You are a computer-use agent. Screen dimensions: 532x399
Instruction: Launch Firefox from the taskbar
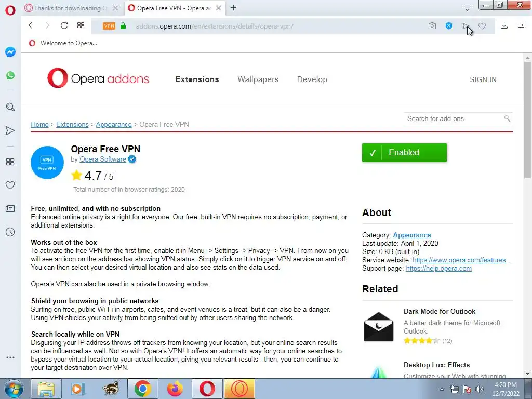(x=175, y=389)
